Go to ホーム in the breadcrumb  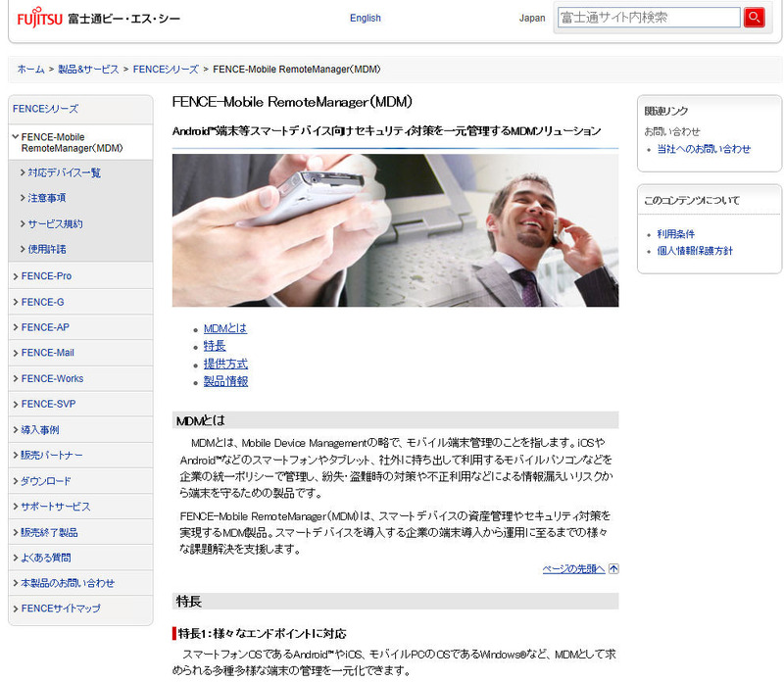tap(30, 70)
